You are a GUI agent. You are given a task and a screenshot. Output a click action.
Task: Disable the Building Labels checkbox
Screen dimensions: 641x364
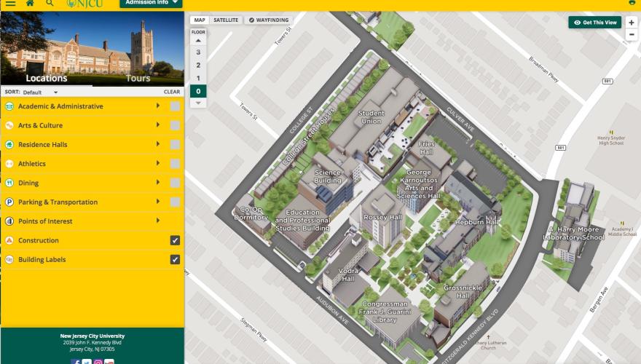click(175, 260)
